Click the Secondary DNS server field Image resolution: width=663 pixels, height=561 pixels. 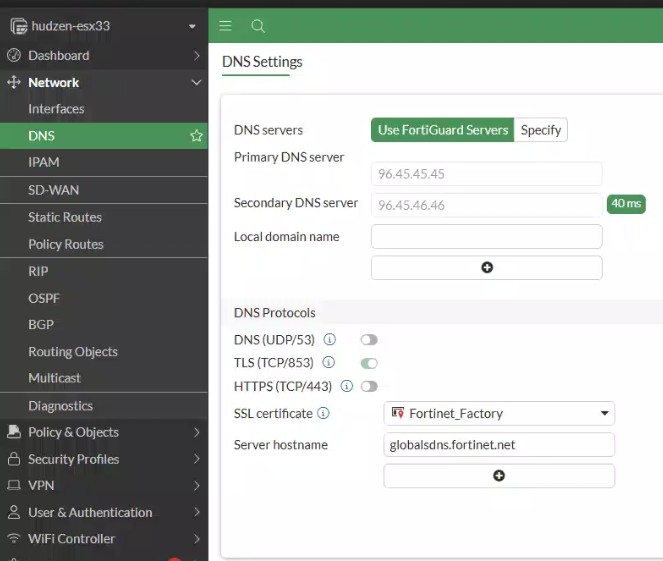[487, 205]
